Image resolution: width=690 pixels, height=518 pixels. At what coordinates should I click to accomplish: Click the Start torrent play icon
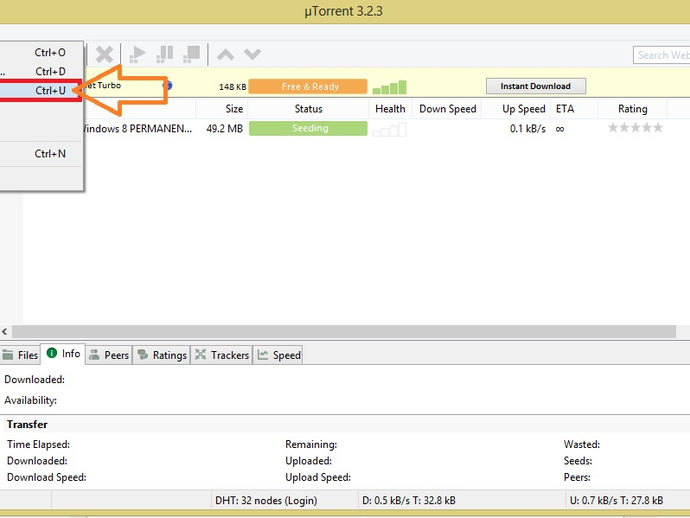[137, 55]
